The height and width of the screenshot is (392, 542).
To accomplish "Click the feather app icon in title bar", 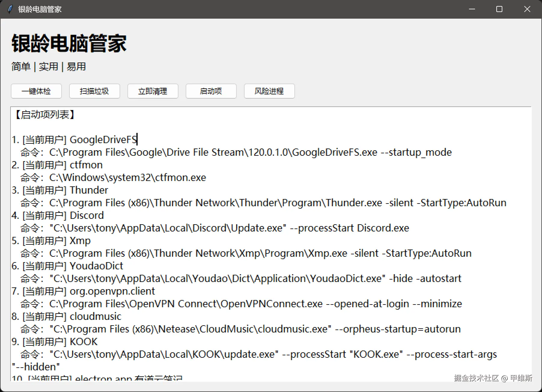I will [x=10, y=9].
